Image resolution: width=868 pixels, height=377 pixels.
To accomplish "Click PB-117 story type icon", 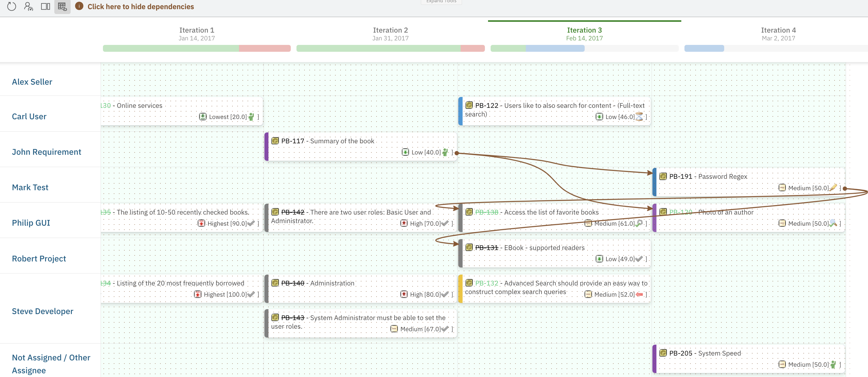I will [x=275, y=141].
